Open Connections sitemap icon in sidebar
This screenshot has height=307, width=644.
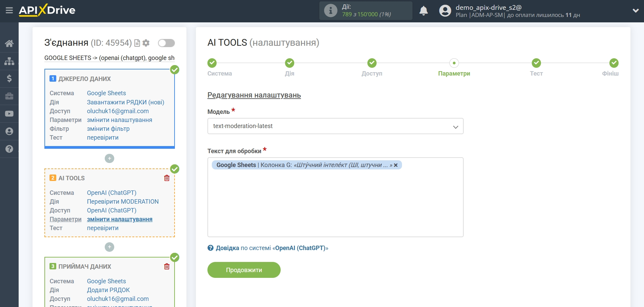[9, 61]
